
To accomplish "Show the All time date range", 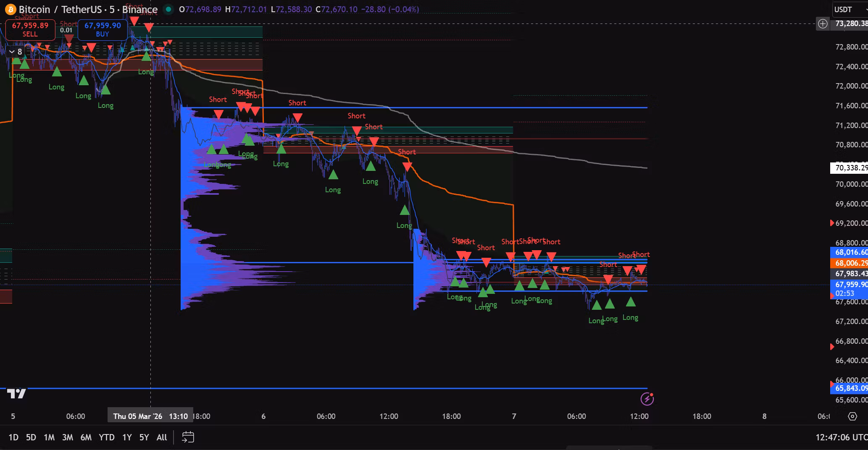I will click(162, 437).
